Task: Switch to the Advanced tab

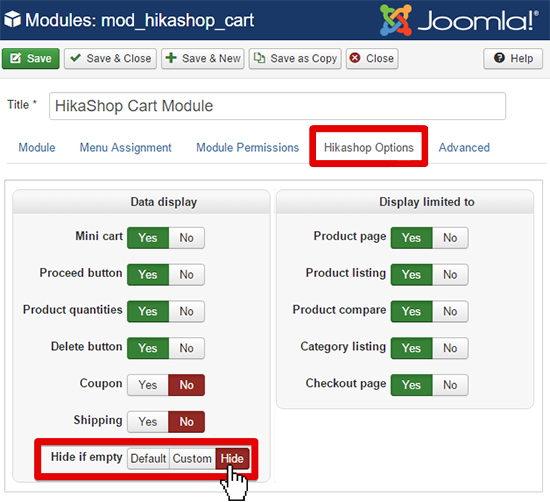Action: click(464, 147)
